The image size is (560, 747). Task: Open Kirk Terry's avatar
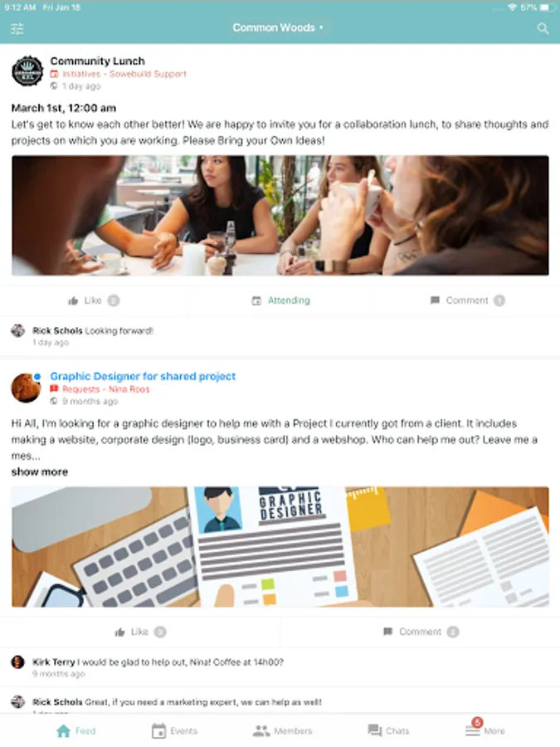(17, 662)
